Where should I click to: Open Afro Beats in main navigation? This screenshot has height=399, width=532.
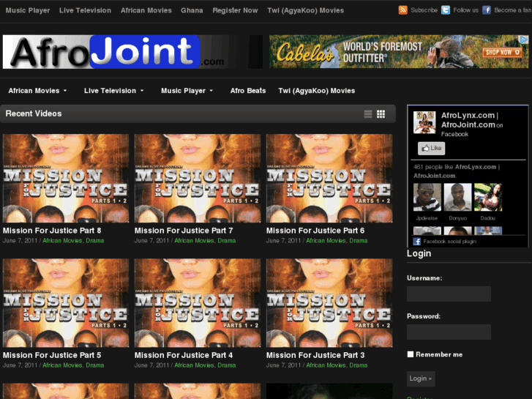tap(248, 91)
